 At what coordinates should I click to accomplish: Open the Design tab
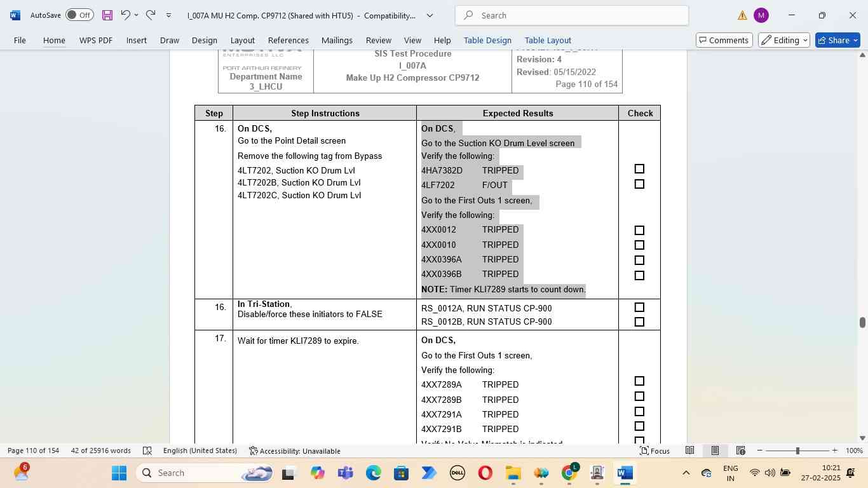[x=205, y=40]
